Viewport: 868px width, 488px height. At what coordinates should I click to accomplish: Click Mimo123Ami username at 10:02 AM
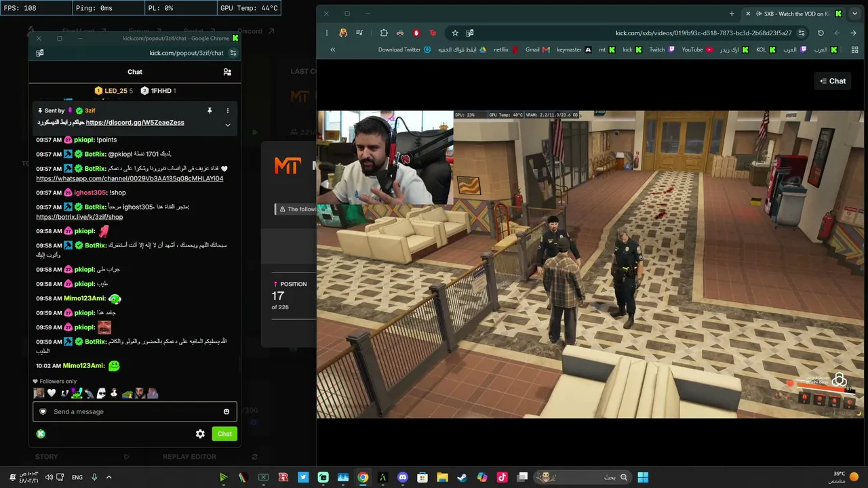(x=84, y=365)
